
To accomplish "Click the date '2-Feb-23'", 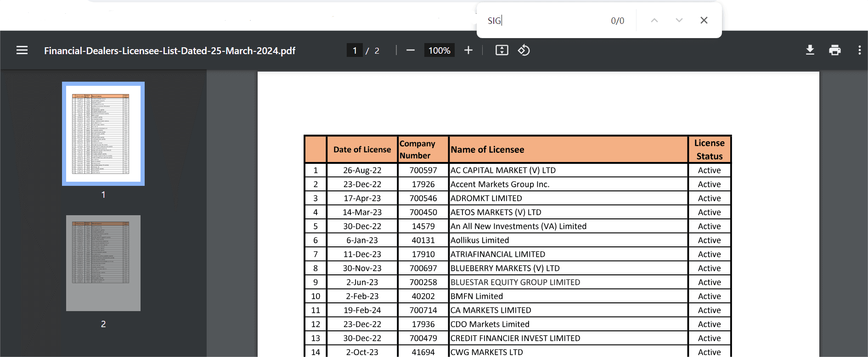I will coord(362,296).
